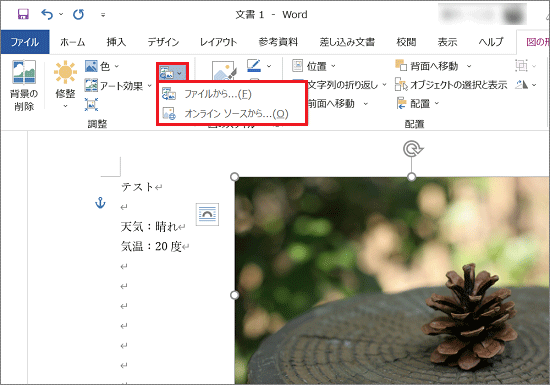Click the 気温：20 度 text line
The image size is (550, 385).
[151, 246]
